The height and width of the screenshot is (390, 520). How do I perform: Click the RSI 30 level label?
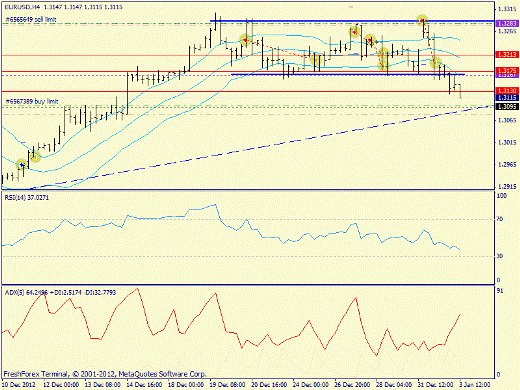click(x=500, y=256)
